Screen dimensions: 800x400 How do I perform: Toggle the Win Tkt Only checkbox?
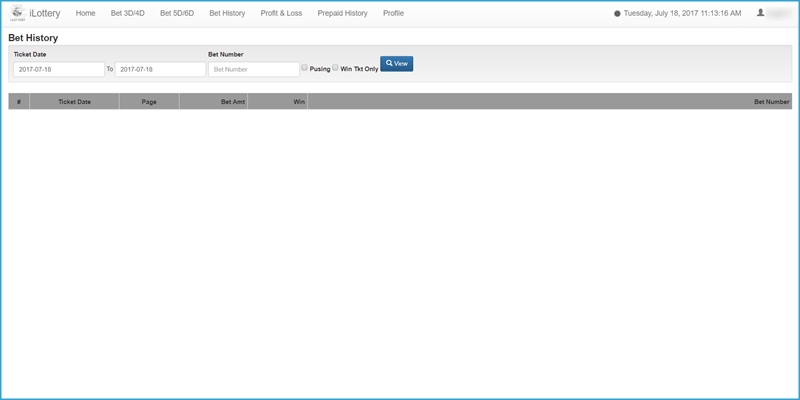tap(336, 68)
